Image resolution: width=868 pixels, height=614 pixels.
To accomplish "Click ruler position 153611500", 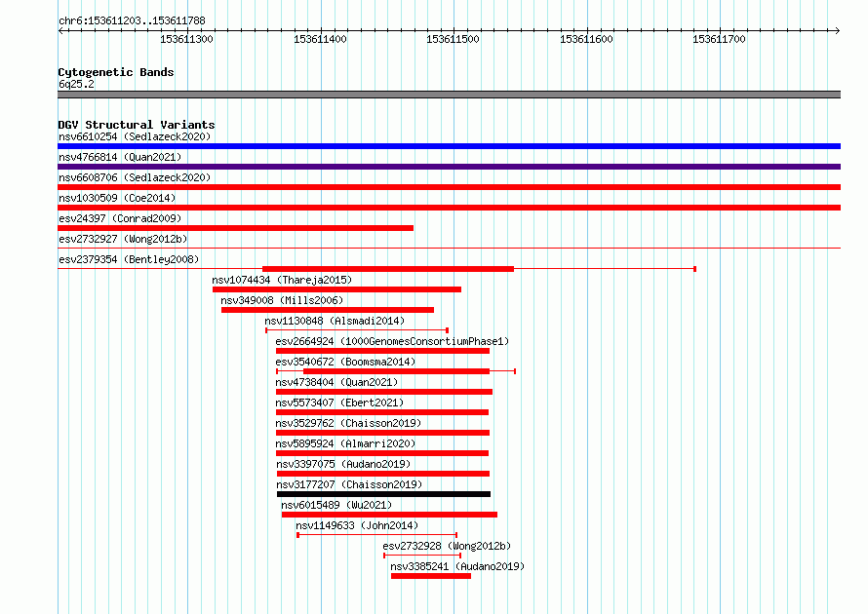I will pos(453,39).
